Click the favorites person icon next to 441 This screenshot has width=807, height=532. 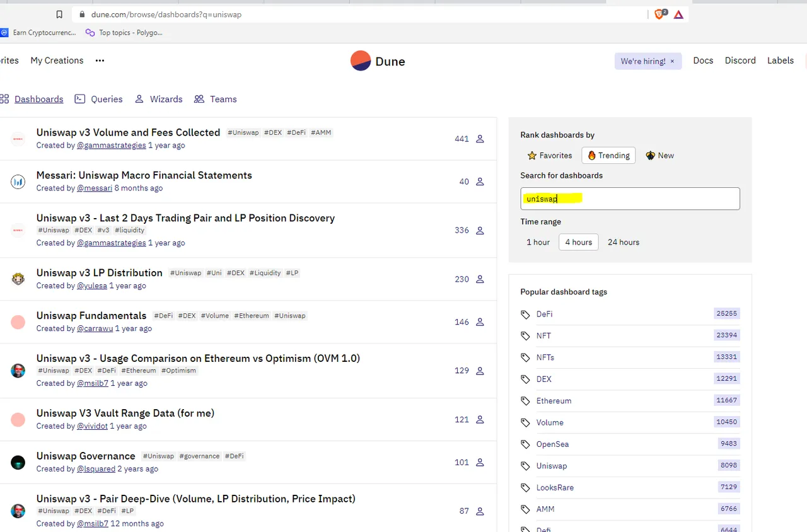pos(480,139)
